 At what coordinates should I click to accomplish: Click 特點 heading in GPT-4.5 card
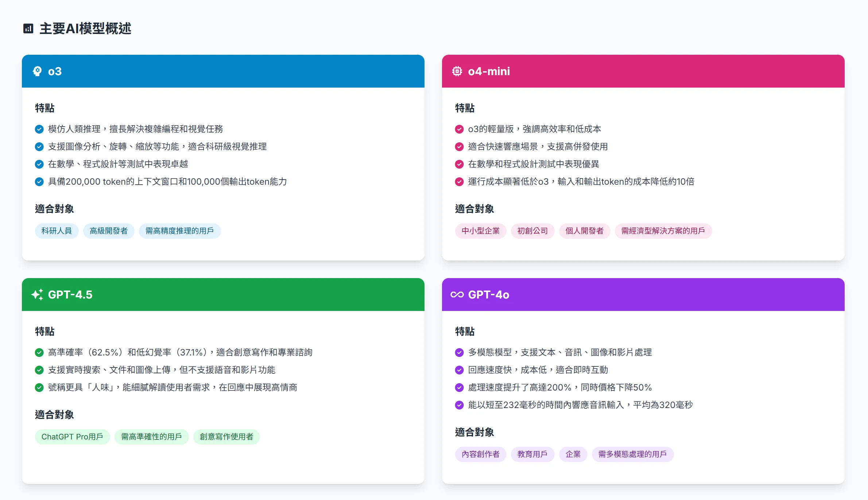click(x=45, y=331)
